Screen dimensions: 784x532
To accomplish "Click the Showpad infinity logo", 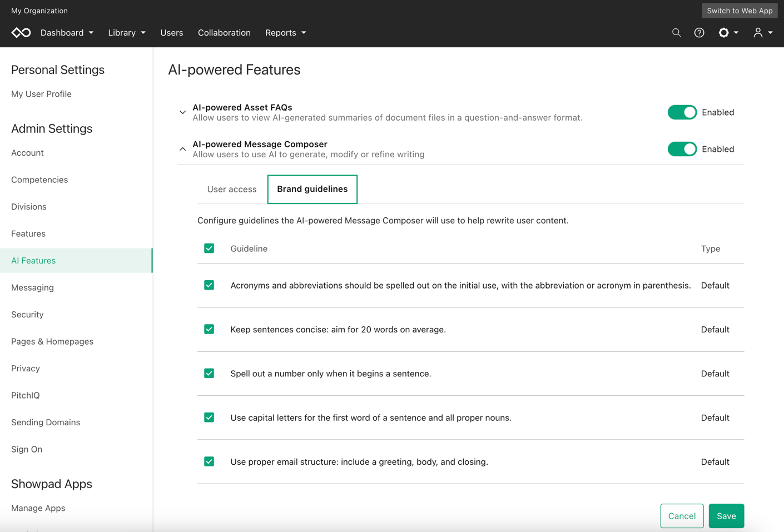I will point(21,33).
